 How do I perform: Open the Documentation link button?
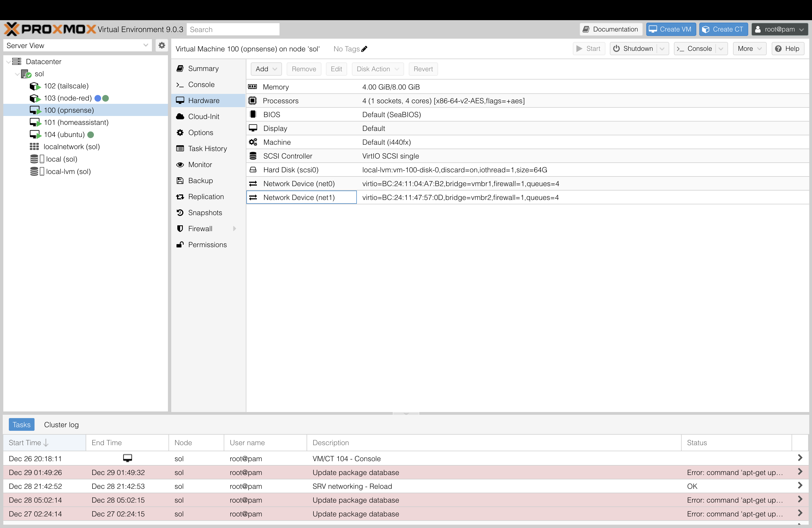(x=611, y=29)
